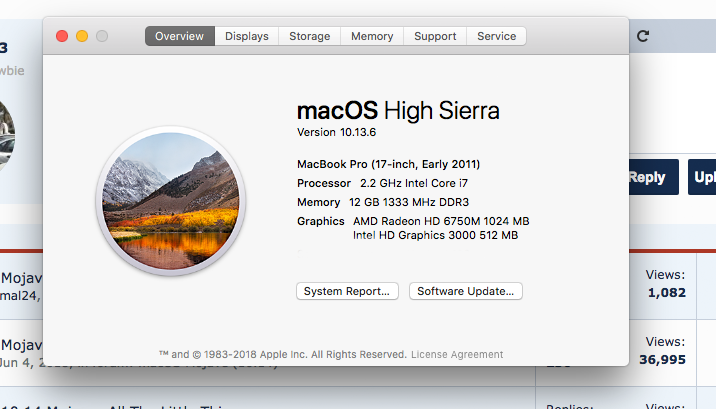Image resolution: width=716 pixels, height=409 pixels.
Task: Click the macOS High Sierra title
Action: point(398,111)
